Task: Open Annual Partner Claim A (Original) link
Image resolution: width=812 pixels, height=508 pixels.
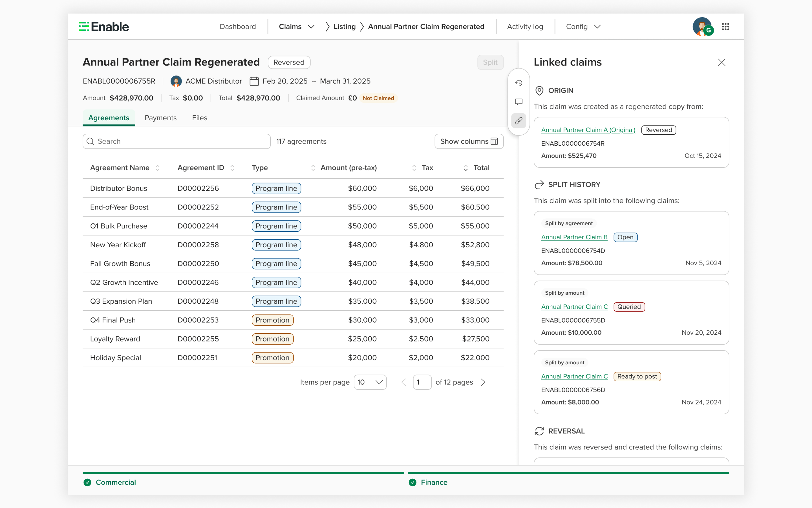Action: point(588,130)
